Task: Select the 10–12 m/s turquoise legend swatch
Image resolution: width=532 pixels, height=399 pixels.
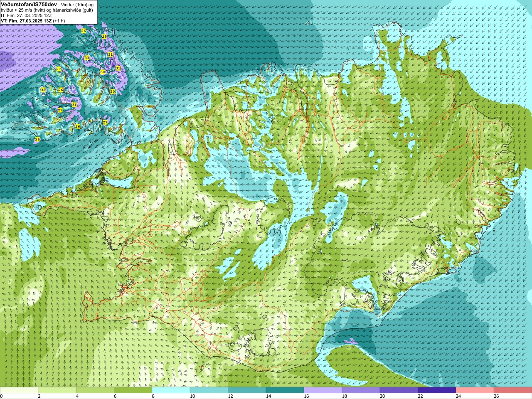Action: coord(209,390)
